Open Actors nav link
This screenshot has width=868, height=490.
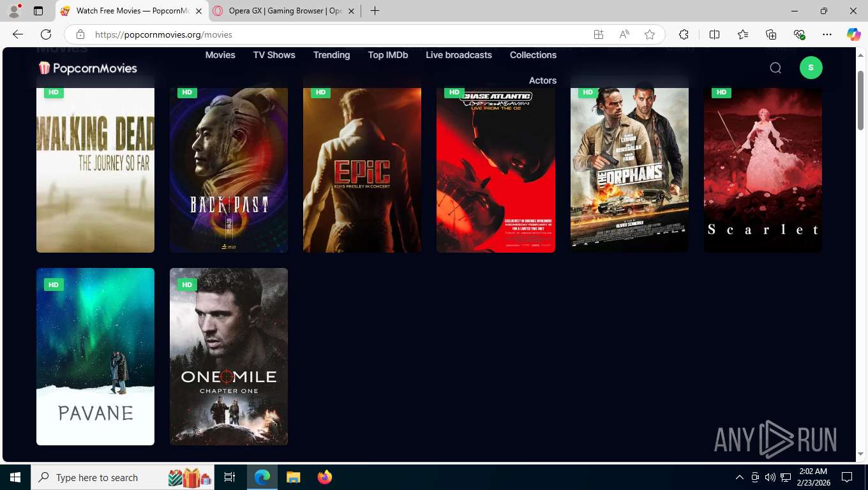542,80
